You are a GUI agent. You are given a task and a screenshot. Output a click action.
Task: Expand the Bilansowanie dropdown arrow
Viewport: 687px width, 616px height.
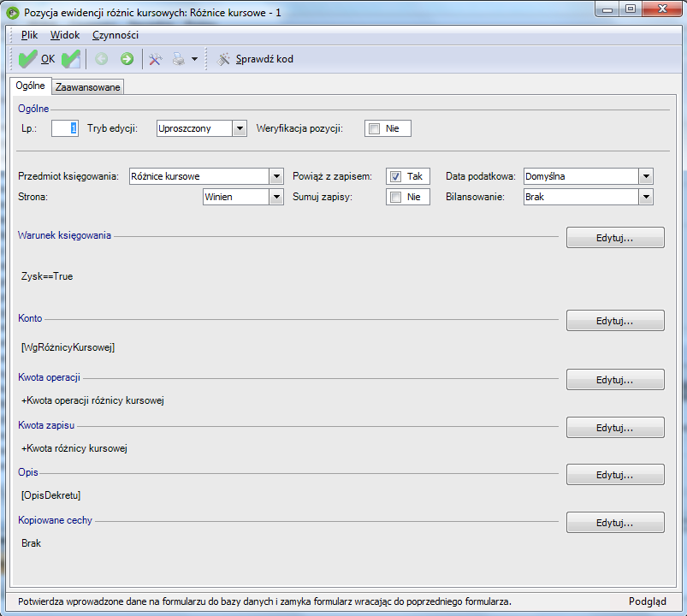tap(646, 197)
